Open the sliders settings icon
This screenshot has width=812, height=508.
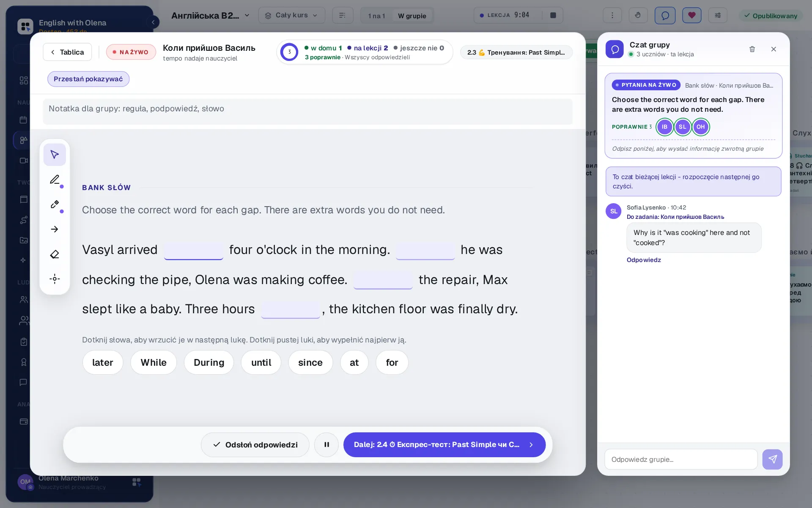click(718, 16)
